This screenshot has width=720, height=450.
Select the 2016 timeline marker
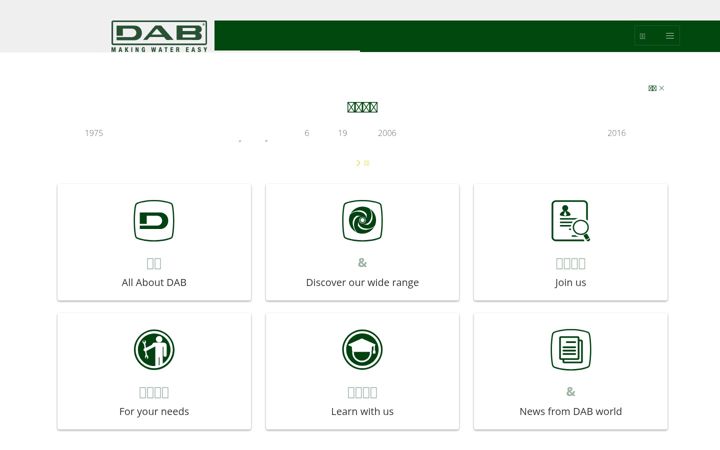[x=616, y=133]
